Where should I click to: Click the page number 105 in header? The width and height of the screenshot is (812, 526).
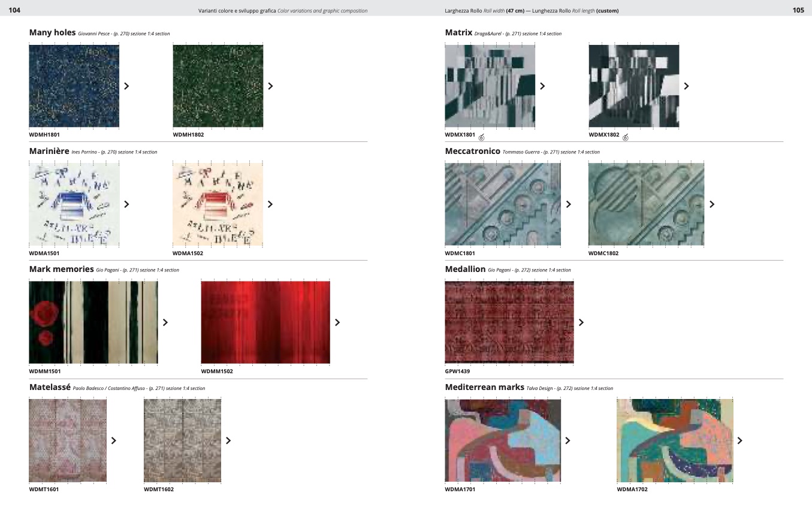tap(798, 10)
